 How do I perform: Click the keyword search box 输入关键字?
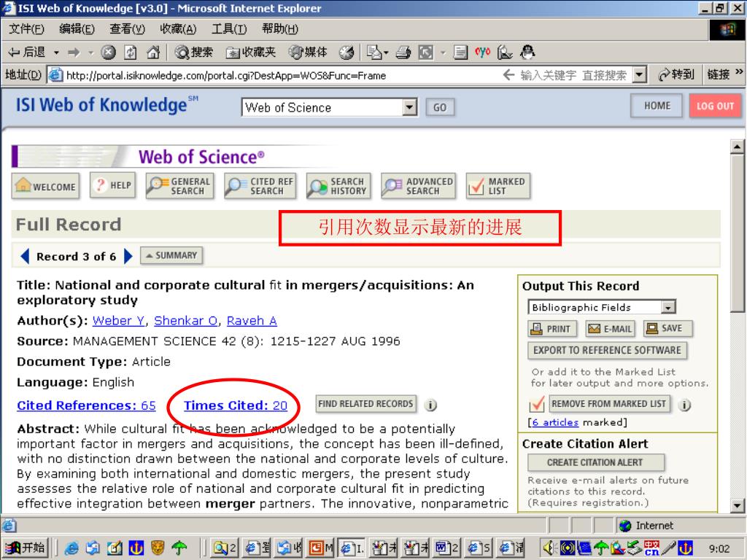pos(574,75)
